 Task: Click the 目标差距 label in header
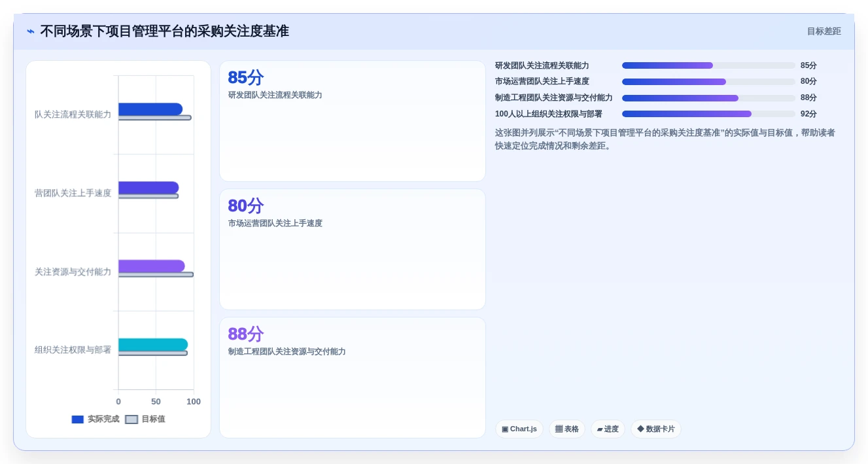824,31
